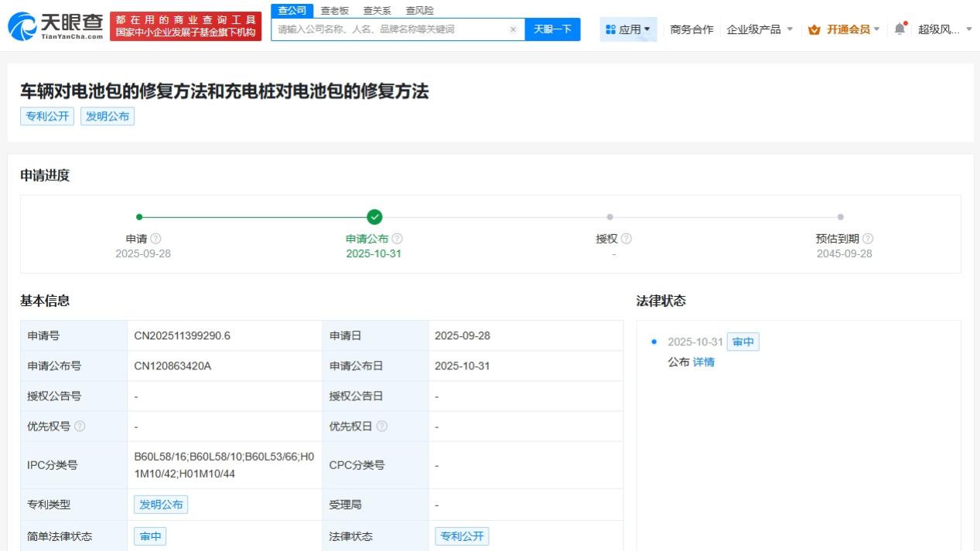The image size is (980, 551).
Task: Click the 发明公布 tag under the patent title
Action: tap(108, 116)
